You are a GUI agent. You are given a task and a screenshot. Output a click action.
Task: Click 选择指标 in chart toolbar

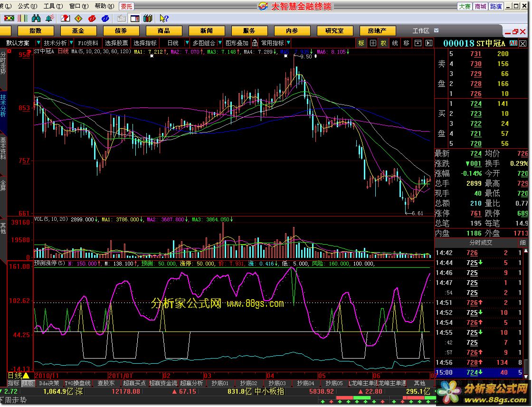tap(145, 43)
